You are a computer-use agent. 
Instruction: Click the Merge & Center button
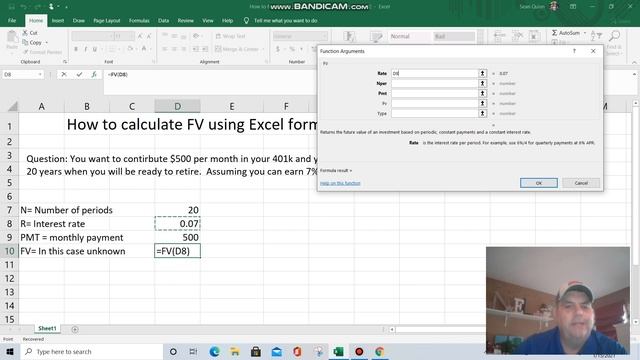(x=238, y=49)
